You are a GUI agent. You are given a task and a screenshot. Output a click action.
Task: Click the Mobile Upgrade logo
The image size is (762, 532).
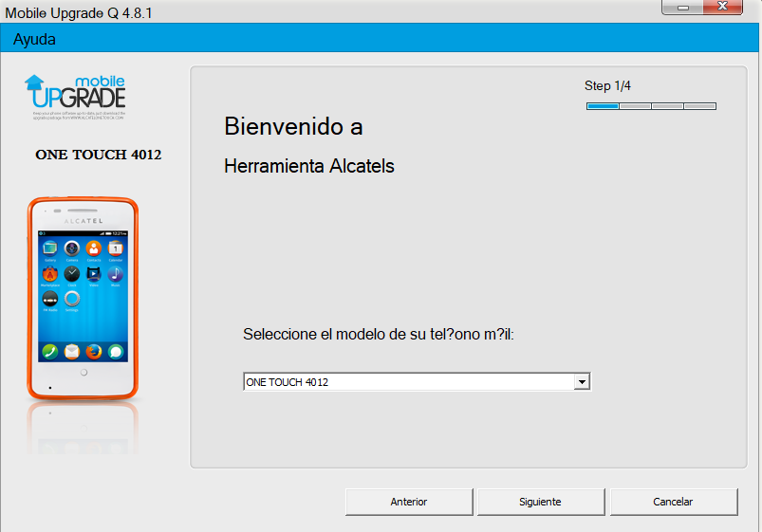pyautogui.click(x=75, y=97)
